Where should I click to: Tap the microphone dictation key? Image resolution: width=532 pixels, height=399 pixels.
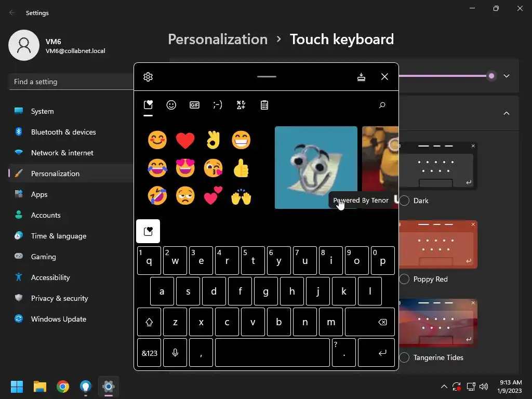coord(175,353)
